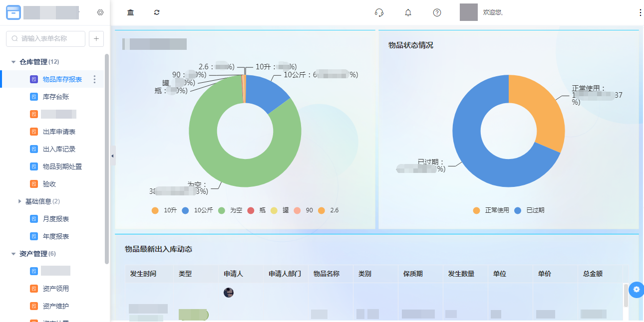
Task: Toggle the 10升 legend item
Action: tap(164, 210)
